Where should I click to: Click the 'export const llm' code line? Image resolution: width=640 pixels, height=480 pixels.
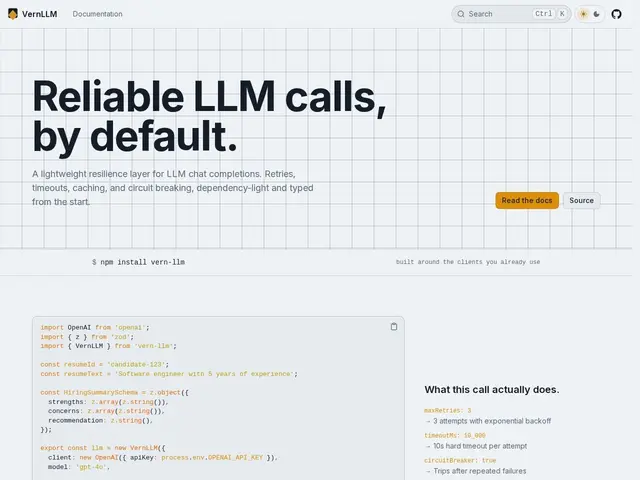103,448
